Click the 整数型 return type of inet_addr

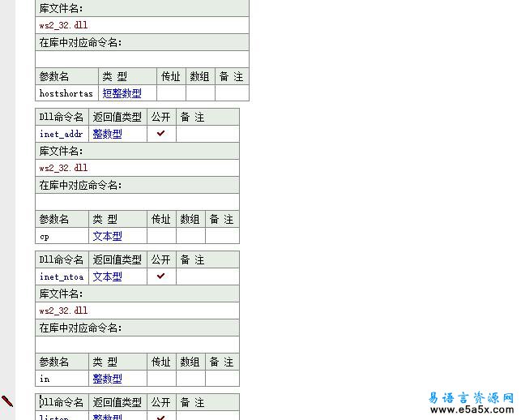(x=107, y=134)
